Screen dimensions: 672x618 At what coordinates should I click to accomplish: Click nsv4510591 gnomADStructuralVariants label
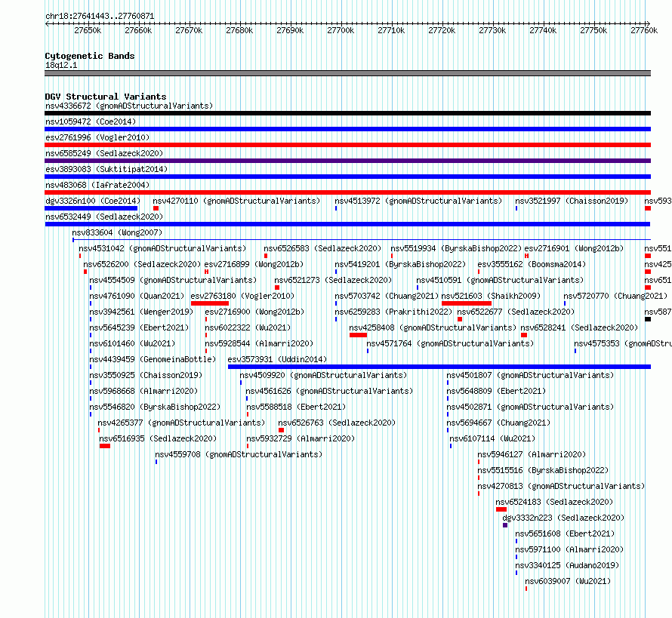pyautogui.click(x=500, y=280)
